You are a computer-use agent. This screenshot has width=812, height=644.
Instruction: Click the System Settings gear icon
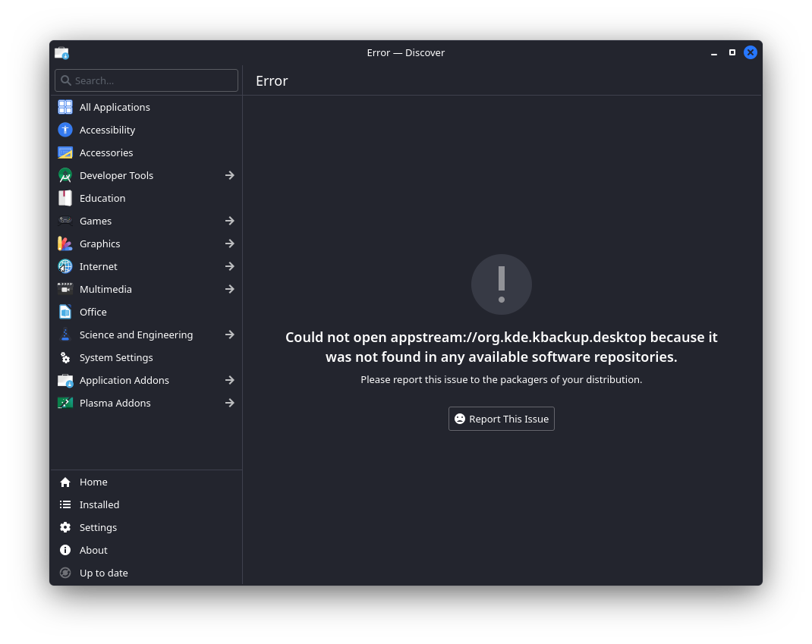click(x=65, y=357)
